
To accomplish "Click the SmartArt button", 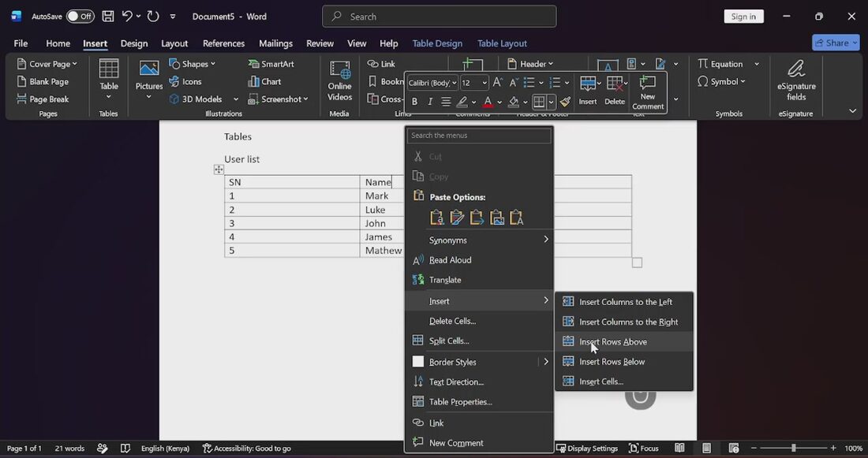I will click(x=271, y=64).
